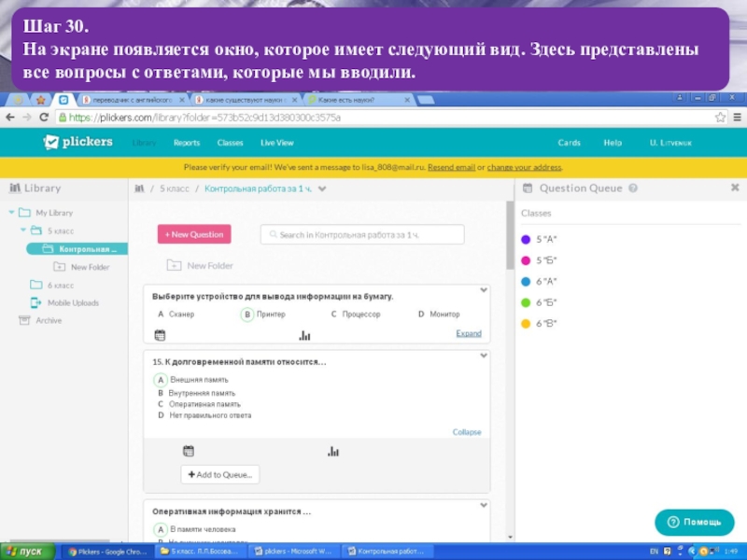Screen dimensions: 747x560
Task: Click the Plickers logo
Action: point(78,142)
